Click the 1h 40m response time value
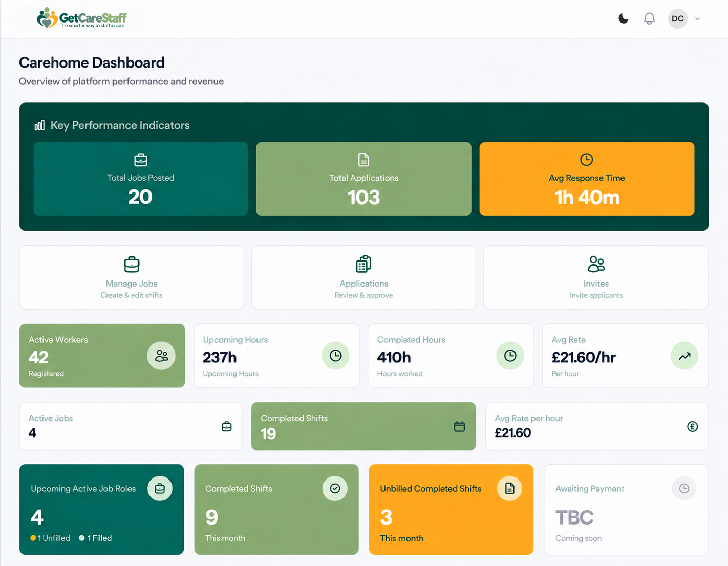 [587, 197]
